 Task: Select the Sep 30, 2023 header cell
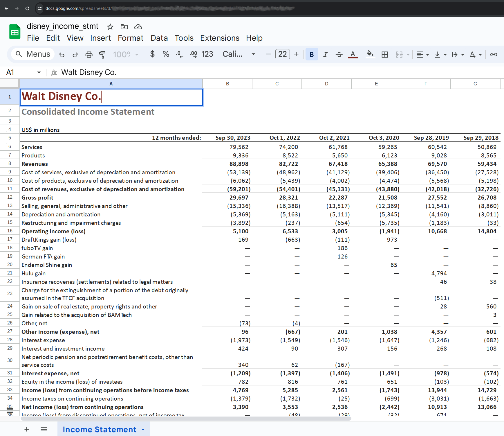(x=227, y=138)
